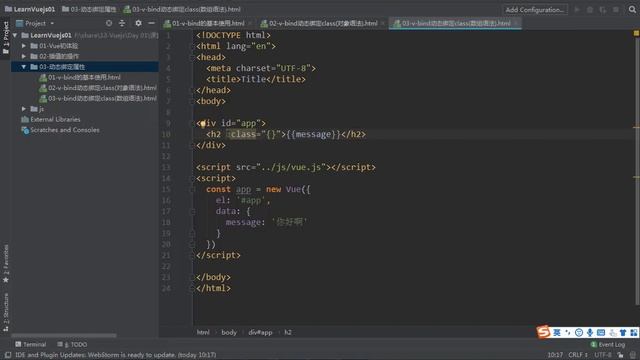Open Search Everywhere magnifier icon
Image resolution: width=640 pixels, height=360 pixels.
(632, 9)
